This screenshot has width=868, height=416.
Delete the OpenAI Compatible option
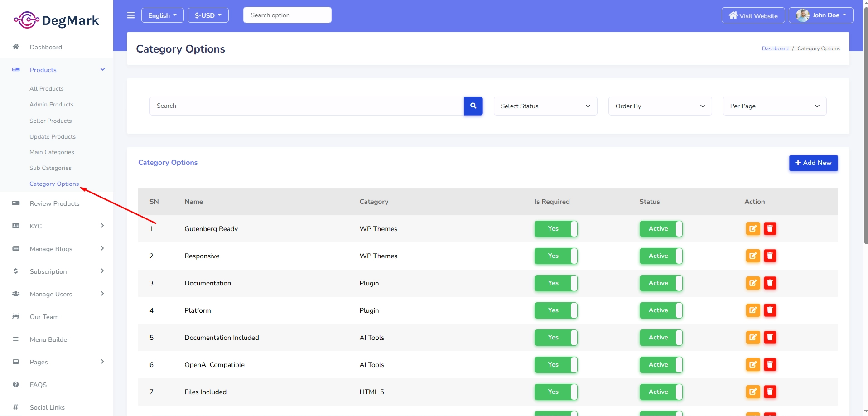tap(770, 365)
